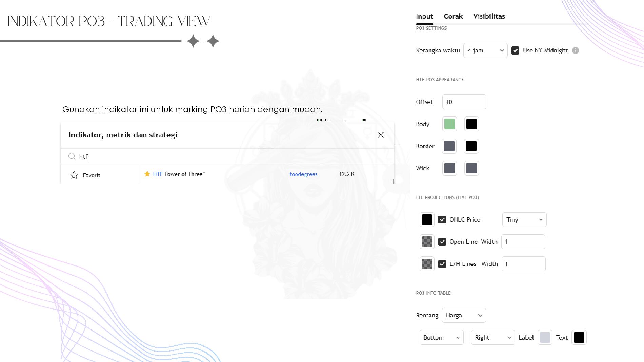
Task: Open the Rentang Harga dropdown
Action: click(463, 315)
